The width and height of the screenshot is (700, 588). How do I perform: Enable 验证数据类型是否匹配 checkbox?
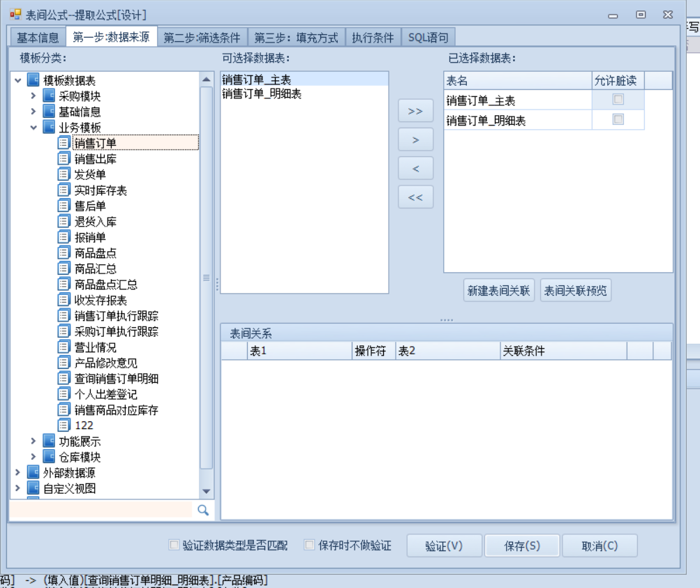(x=174, y=545)
